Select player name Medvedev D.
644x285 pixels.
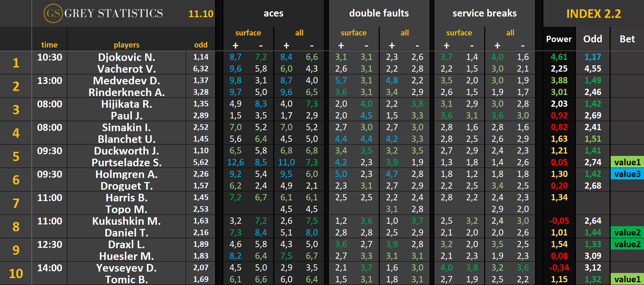pyautogui.click(x=126, y=81)
